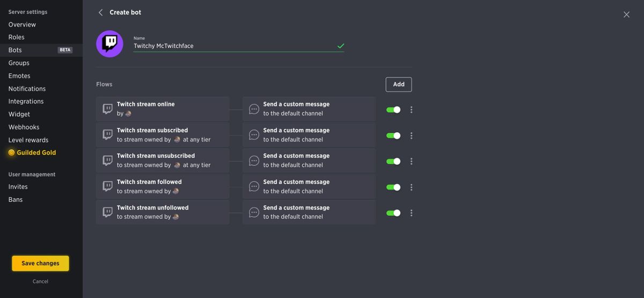Disable the Twitch stream unsubscribed flow toggle
This screenshot has height=298, width=644.
click(393, 161)
